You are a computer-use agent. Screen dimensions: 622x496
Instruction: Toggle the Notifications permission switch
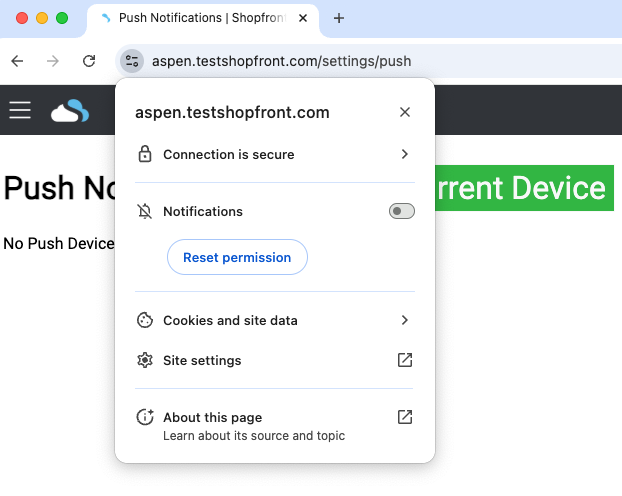(401, 212)
